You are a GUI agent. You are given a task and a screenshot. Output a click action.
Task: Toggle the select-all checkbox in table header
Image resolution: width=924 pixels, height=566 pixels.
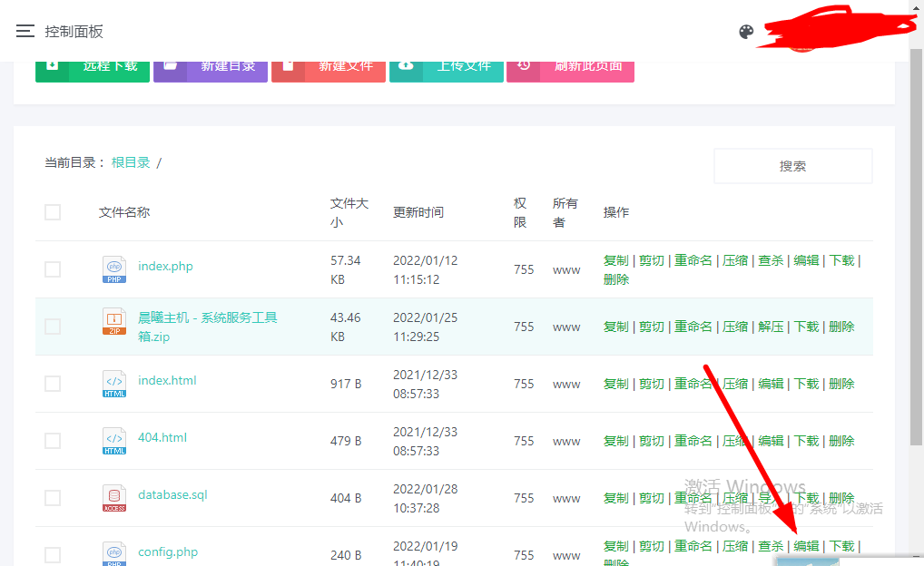(x=53, y=212)
